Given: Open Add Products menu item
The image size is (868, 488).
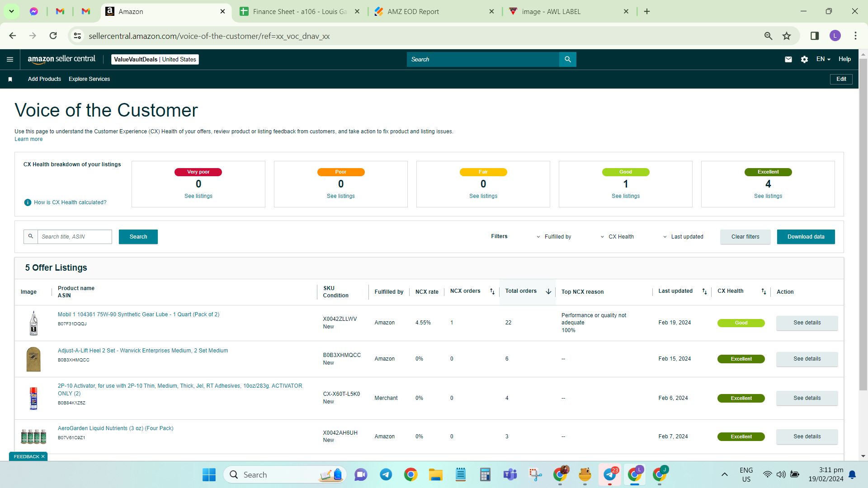Looking at the screenshot, I should [x=44, y=79].
